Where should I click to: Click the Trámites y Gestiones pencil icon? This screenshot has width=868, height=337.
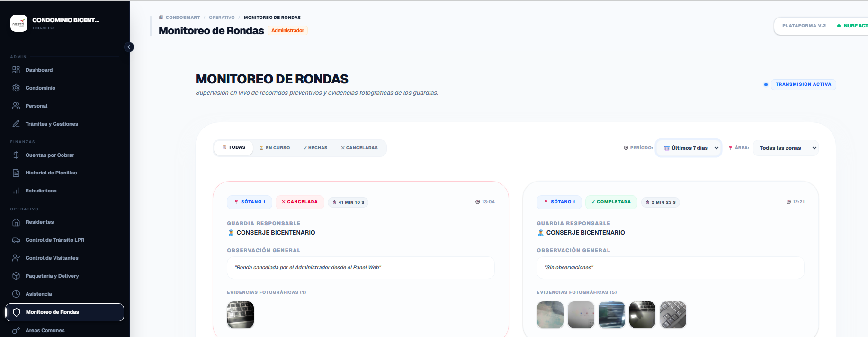click(16, 124)
